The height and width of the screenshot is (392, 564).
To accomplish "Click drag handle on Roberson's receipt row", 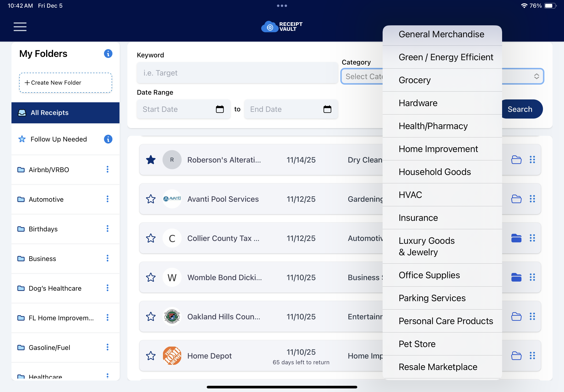I will (532, 160).
